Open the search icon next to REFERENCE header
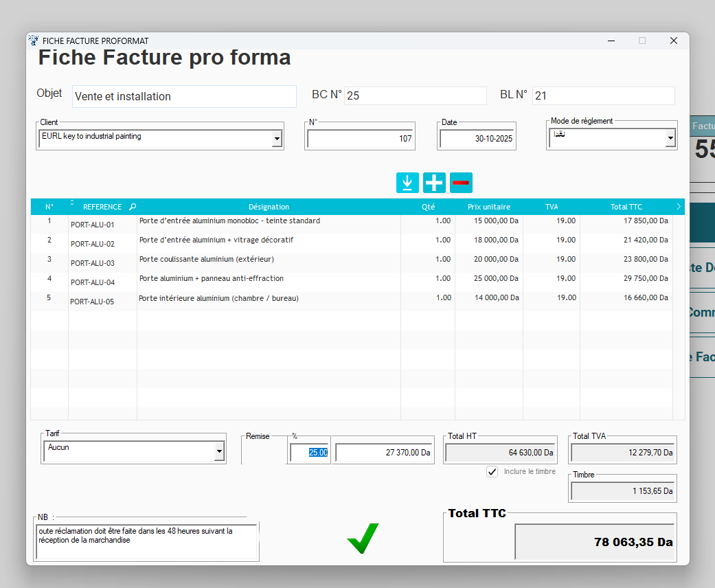715x588 pixels. (x=132, y=206)
